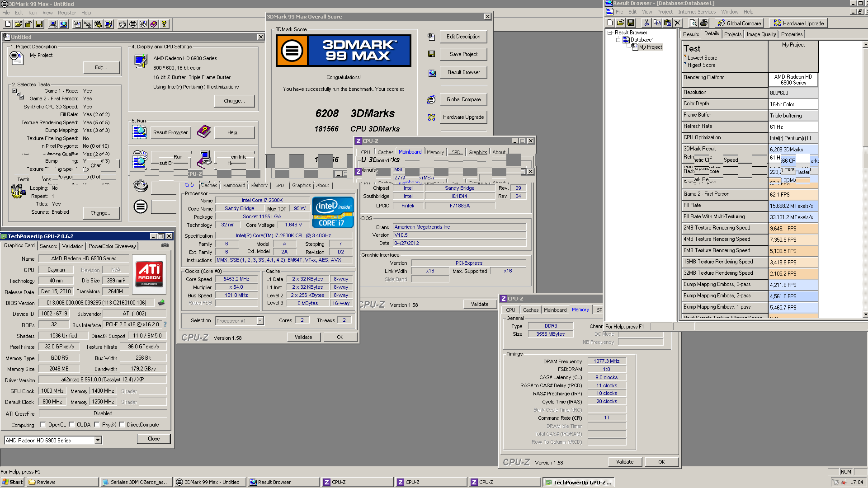The width and height of the screenshot is (868, 488).
Task: Open Run menu in 3DMark 99 Max
Action: tap(33, 13)
